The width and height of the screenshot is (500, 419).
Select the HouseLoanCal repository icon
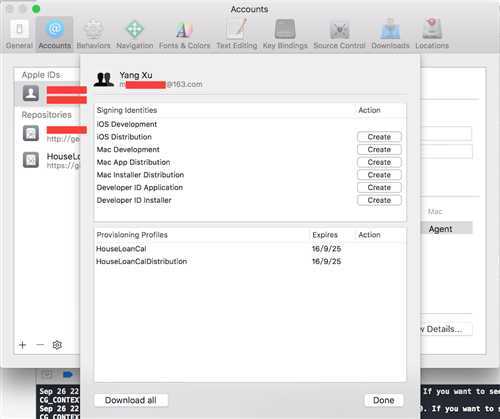tap(31, 160)
